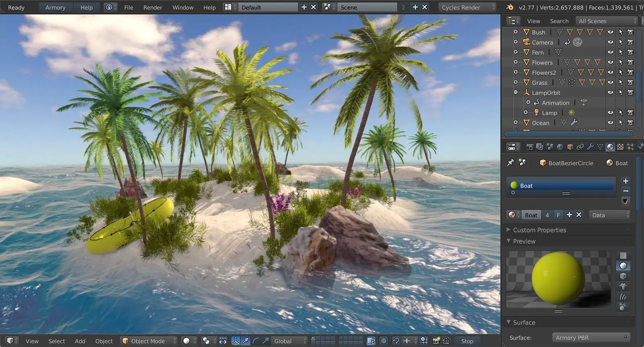Hide the Bush object in viewport
This screenshot has height=347, width=644.
click(x=611, y=32)
